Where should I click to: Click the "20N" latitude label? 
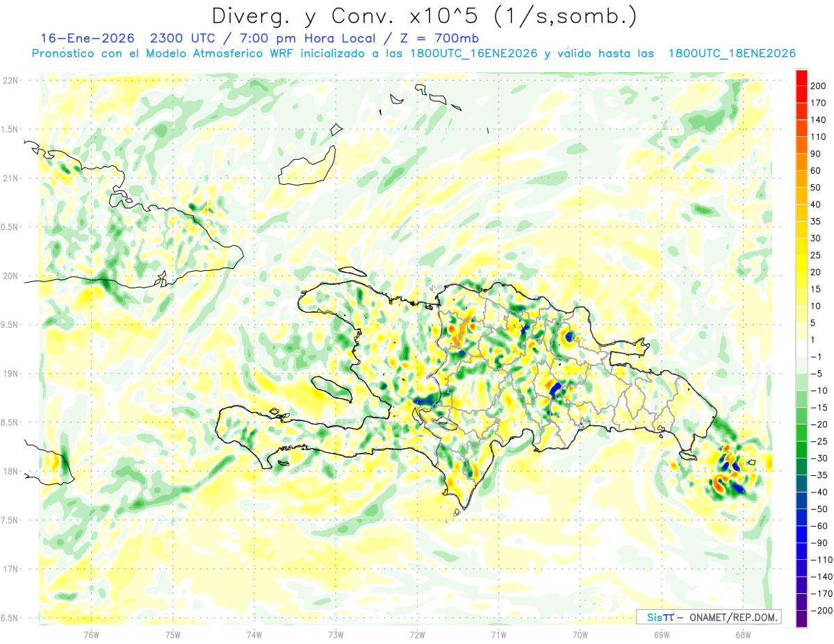click(10, 276)
